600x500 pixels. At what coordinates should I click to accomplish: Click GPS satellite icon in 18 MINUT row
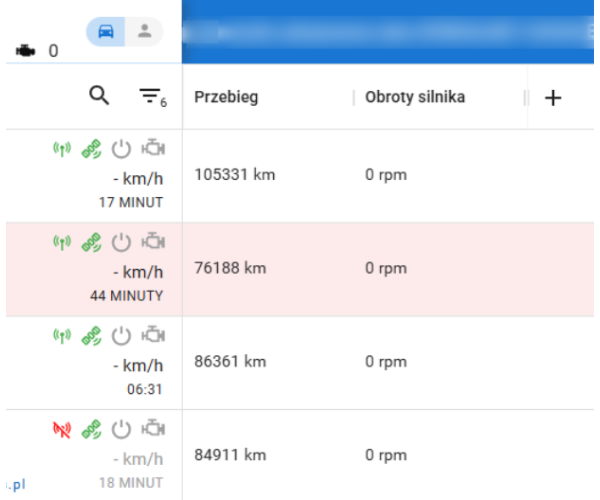click(91, 430)
